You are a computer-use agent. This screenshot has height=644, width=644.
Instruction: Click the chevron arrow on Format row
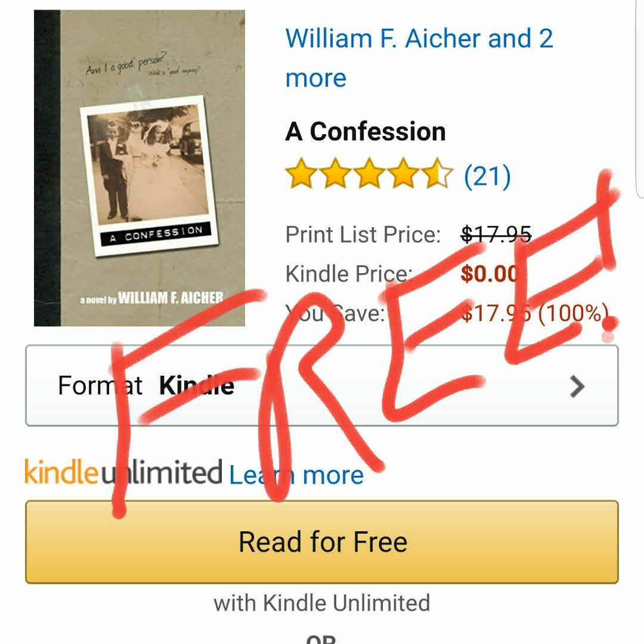[x=577, y=386]
